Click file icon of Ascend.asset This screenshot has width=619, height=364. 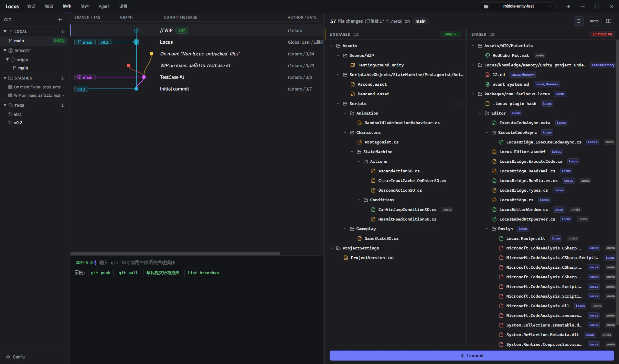(353, 84)
